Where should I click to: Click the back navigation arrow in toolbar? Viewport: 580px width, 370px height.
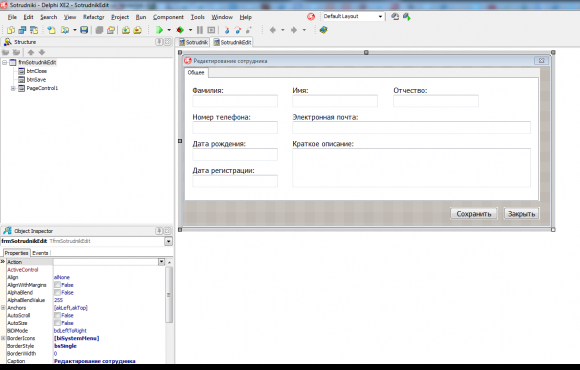(273, 30)
